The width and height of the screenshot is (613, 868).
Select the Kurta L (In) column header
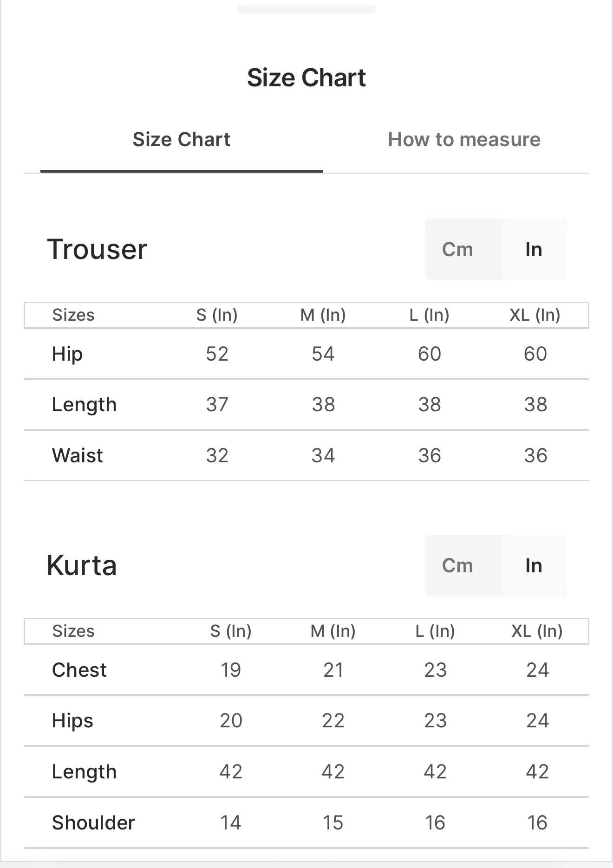pos(435,631)
